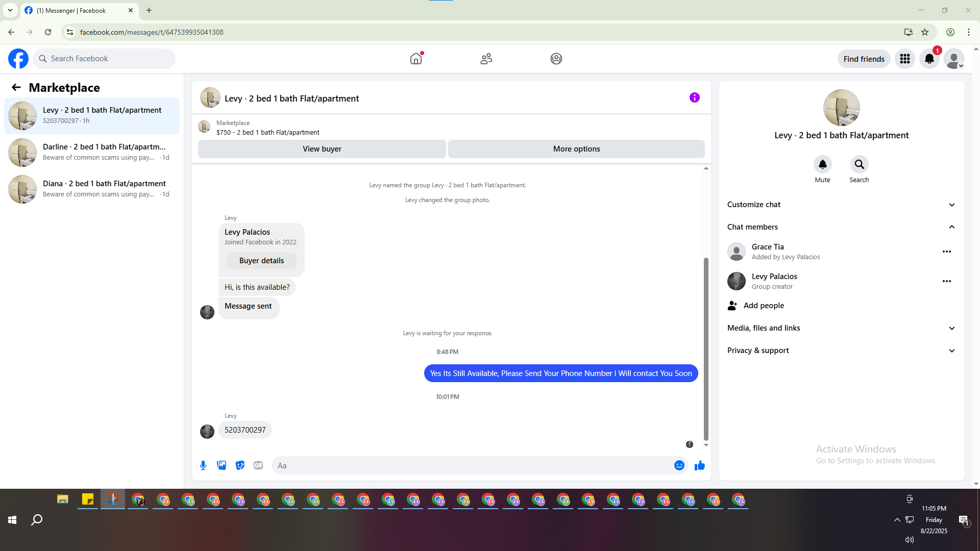Go to the Facebook Home tab

click(x=416, y=59)
